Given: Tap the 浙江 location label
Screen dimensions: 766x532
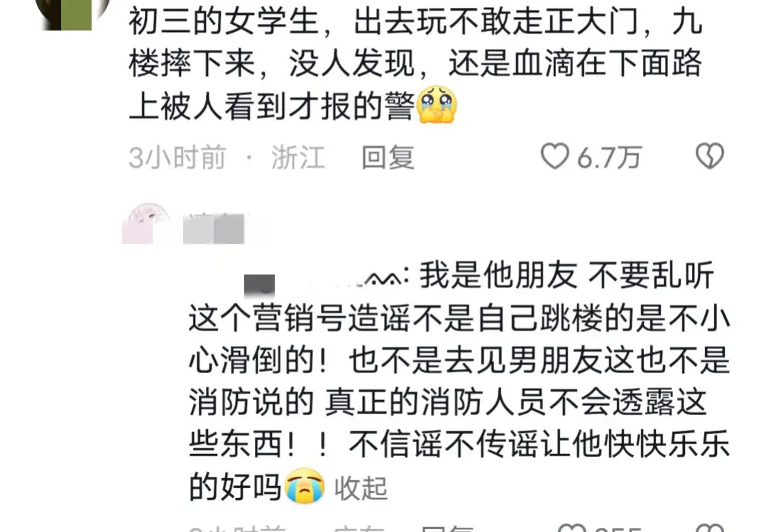Looking at the screenshot, I should 298,157.
